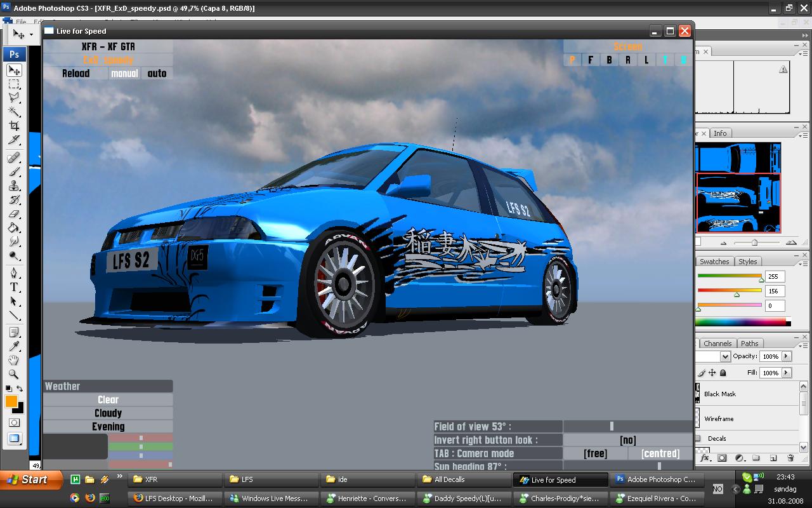Switch to the Paths tab

tap(750, 344)
